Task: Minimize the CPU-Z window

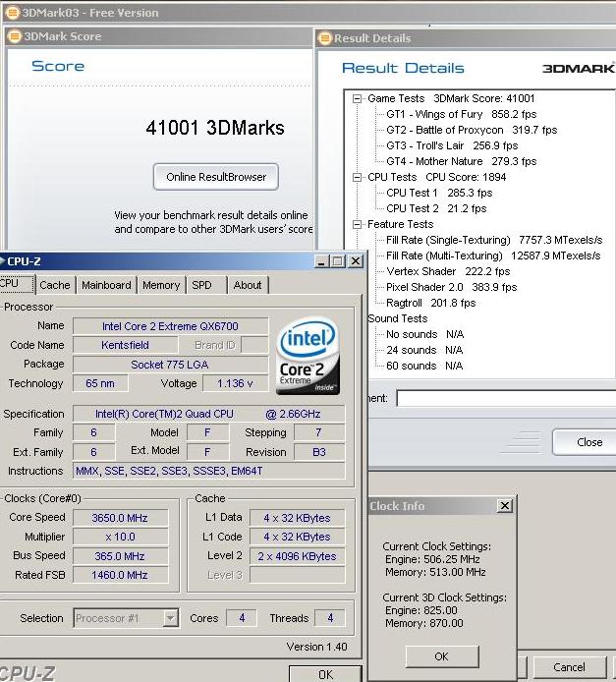Action: pos(321,261)
